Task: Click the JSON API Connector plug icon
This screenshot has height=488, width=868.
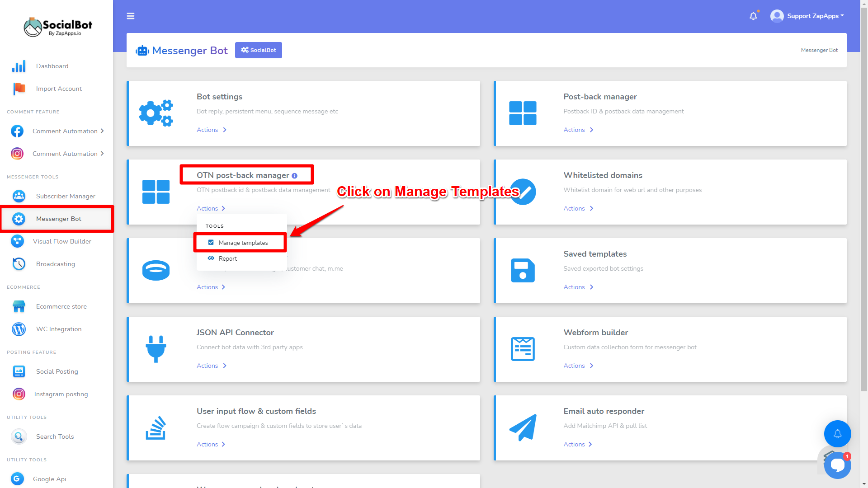Action: coord(156,349)
